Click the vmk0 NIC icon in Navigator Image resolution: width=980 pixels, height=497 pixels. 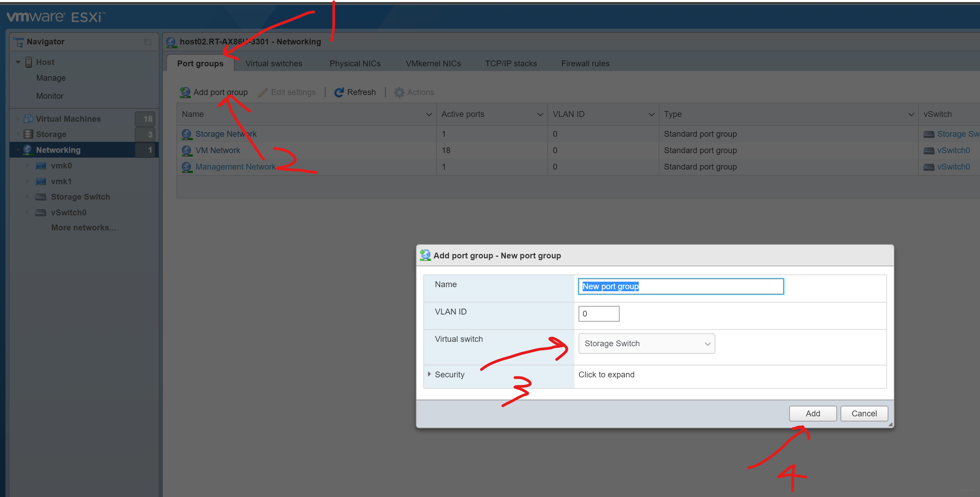click(41, 166)
